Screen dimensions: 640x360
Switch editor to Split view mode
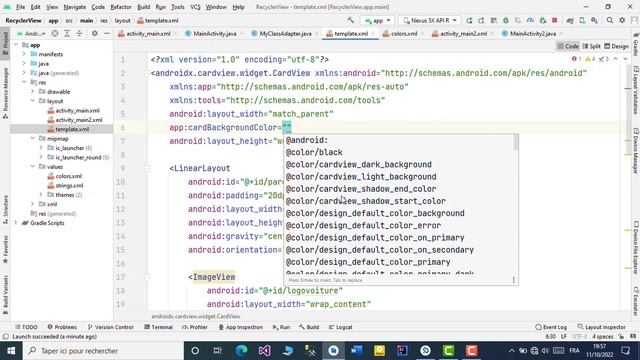[x=591, y=46]
